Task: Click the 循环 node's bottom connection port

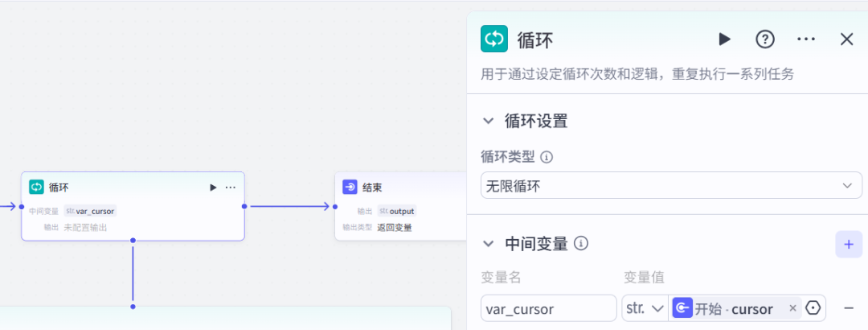Action: [133, 240]
